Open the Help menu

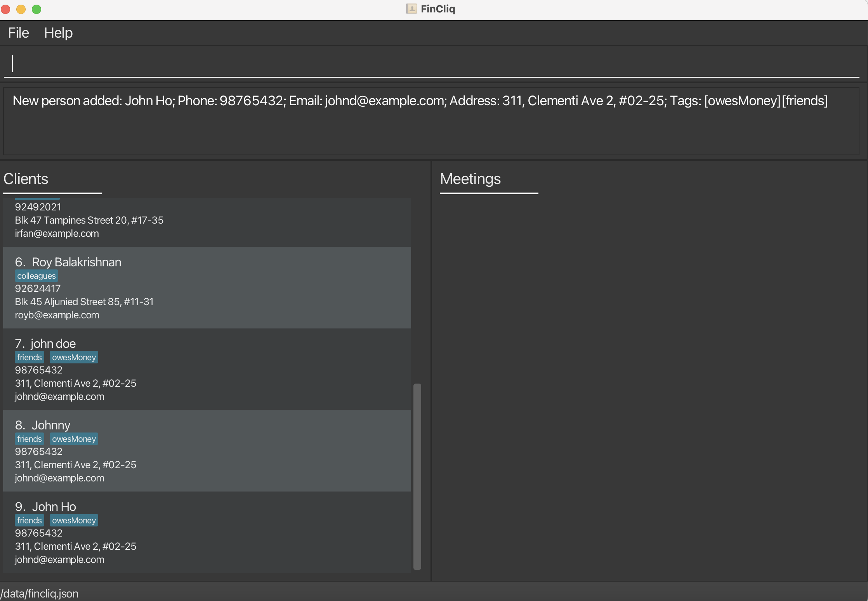58,33
